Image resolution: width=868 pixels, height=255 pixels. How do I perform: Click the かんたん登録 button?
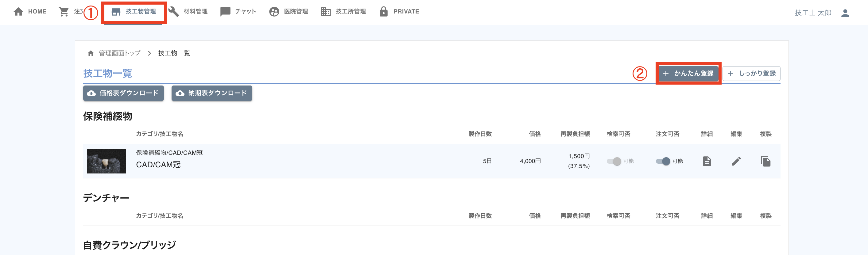pyautogui.click(x=688, y=73)
